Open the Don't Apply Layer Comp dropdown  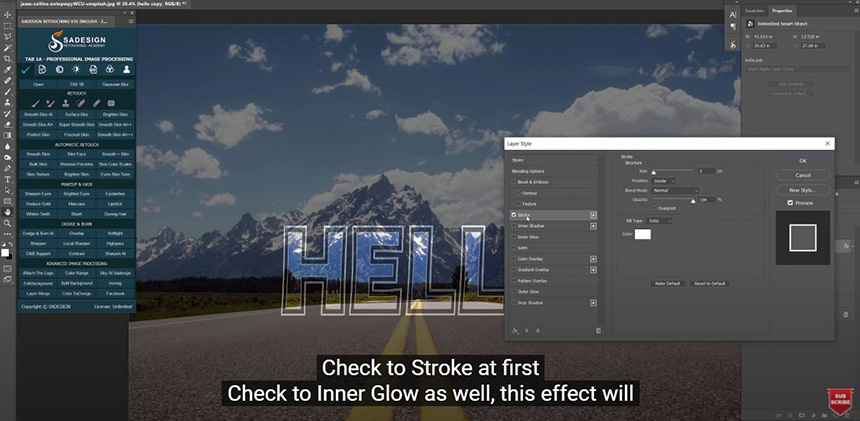797,70
